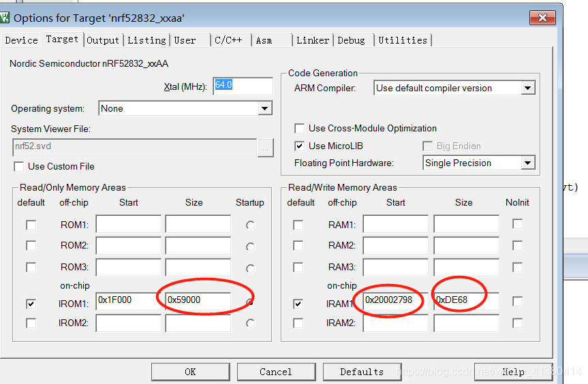Enable NoInit for IRAM2
This screenshot has height=384, width=588.
coord(518,323)
